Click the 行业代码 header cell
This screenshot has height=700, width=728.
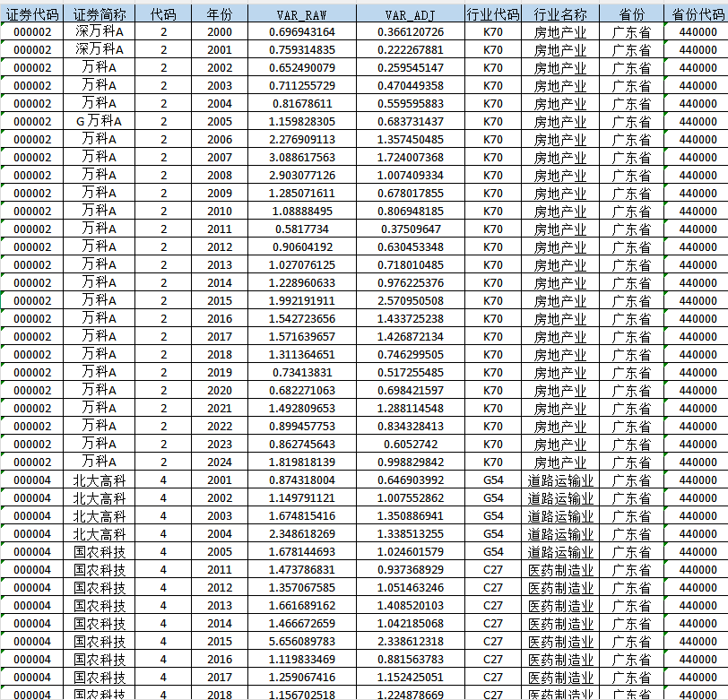point(492,14)
